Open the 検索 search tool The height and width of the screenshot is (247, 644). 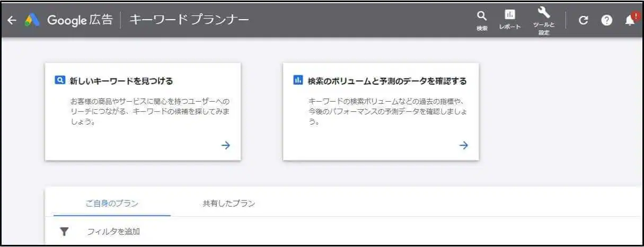click(x=482, y=21)
